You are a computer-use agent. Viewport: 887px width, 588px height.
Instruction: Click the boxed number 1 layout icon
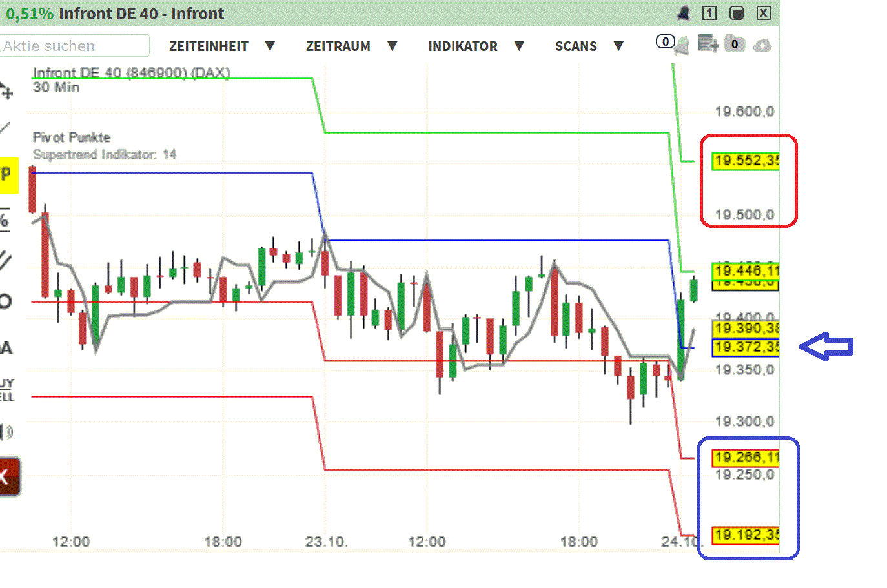709,13
